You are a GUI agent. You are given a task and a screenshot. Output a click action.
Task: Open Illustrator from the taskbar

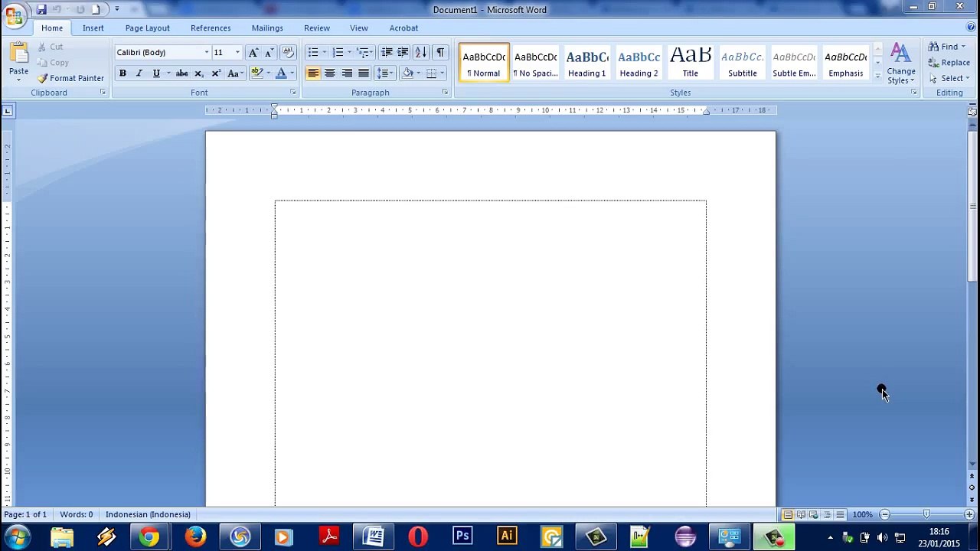[x=507, y=536]
